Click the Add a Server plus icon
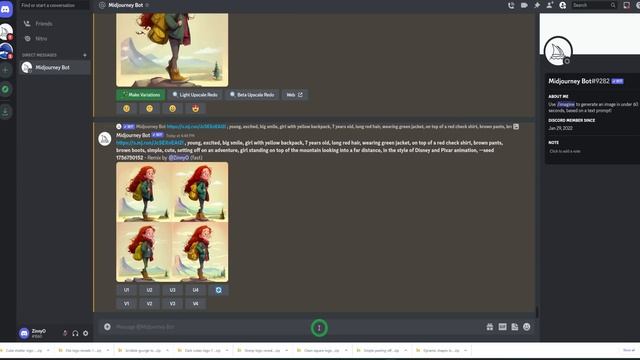 click(x=6, y=70)
